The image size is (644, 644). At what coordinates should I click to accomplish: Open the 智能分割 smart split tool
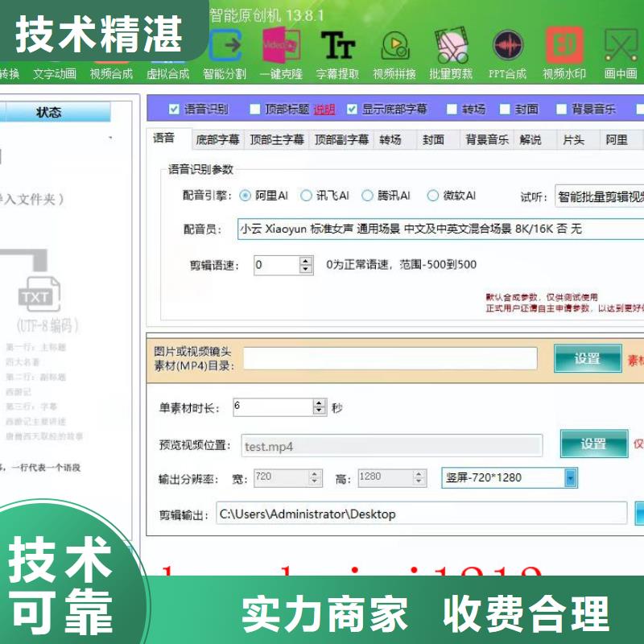click(x=225, y=53)
